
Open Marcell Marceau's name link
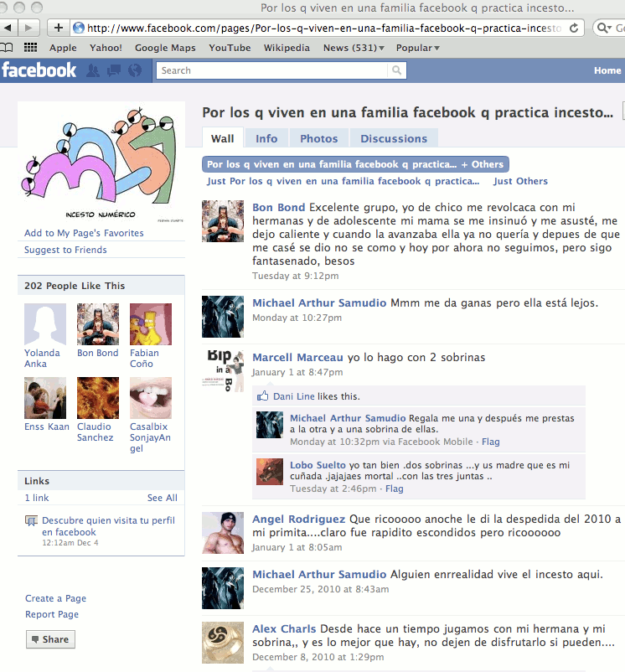297,357
